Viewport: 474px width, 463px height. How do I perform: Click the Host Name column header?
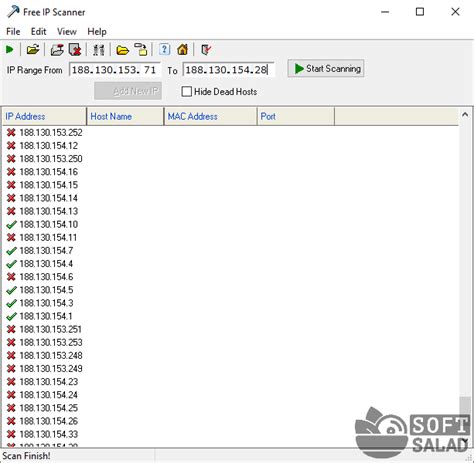click(x=125, y=116)
